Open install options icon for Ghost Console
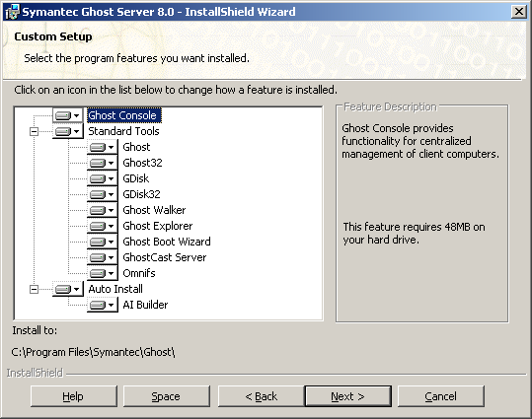 (68, 115)
